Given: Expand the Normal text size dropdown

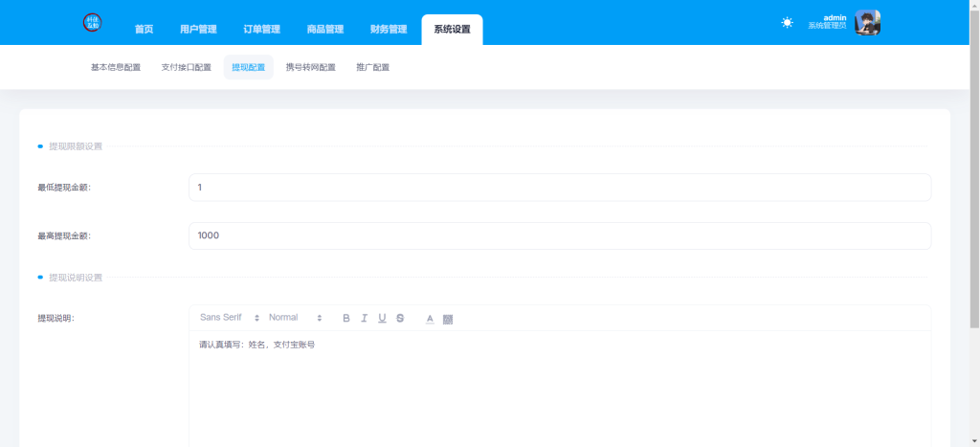Looking at the screenshot, I should tap(295, 318).
